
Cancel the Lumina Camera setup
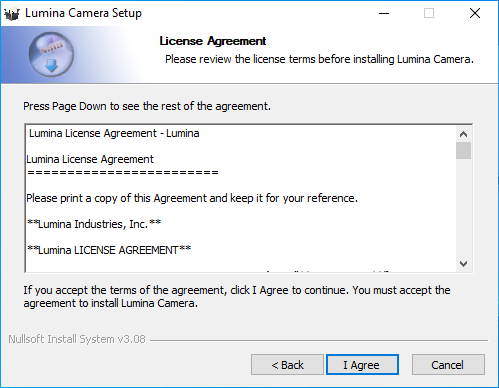tap(448, 365)
